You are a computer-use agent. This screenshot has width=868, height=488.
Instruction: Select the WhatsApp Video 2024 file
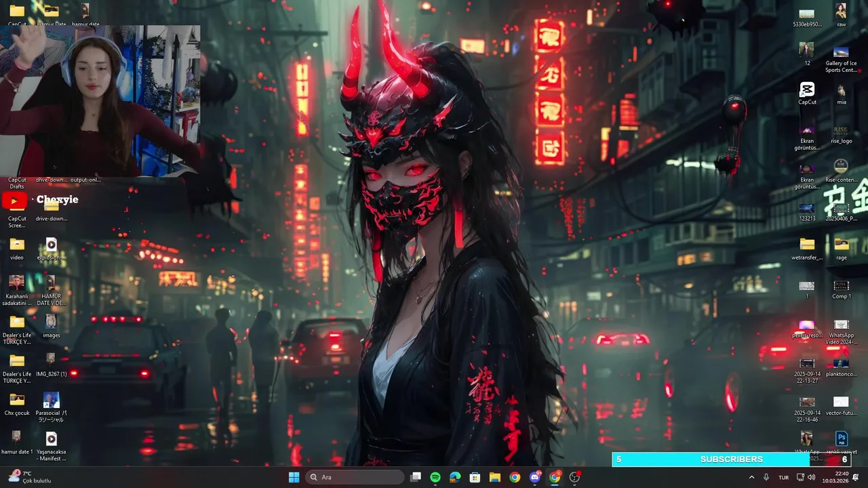[x=841, y=332]
